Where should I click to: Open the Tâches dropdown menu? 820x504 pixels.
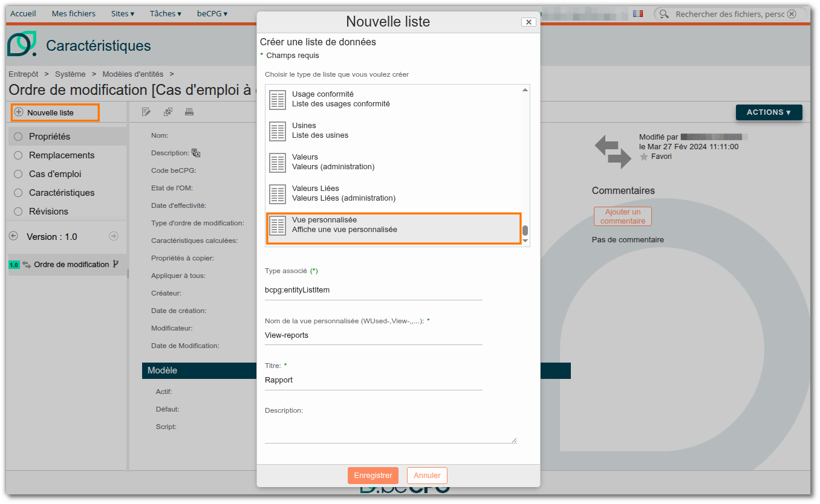coord(166,13)
